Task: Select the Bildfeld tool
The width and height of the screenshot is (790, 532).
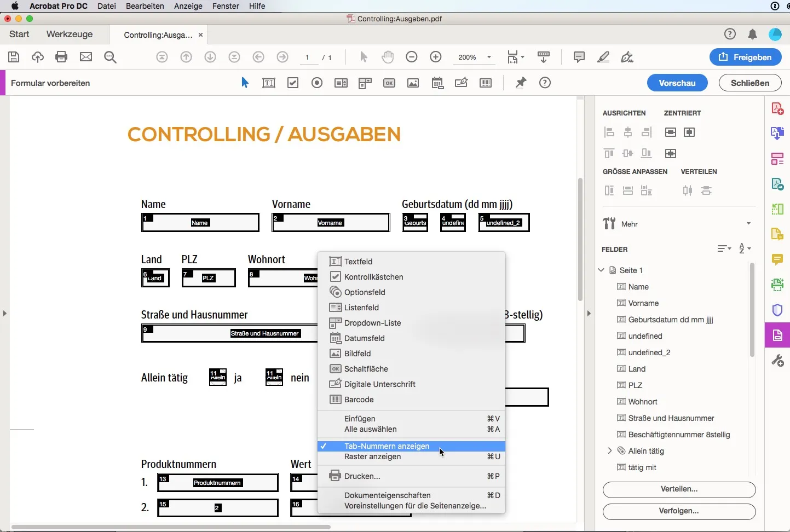Action: coord(413,83)
